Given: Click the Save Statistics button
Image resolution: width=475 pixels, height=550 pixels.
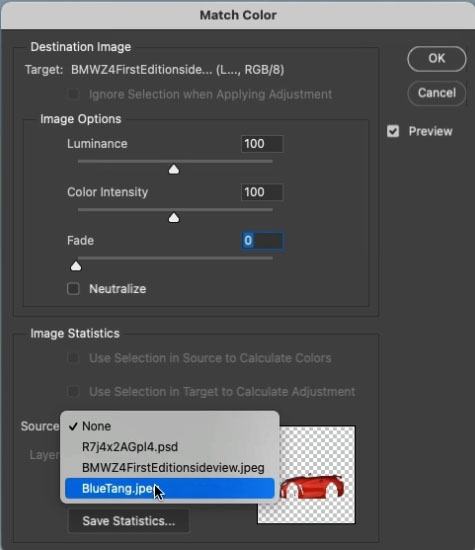Looking at the screenshot, I should [x=129, y=521].
